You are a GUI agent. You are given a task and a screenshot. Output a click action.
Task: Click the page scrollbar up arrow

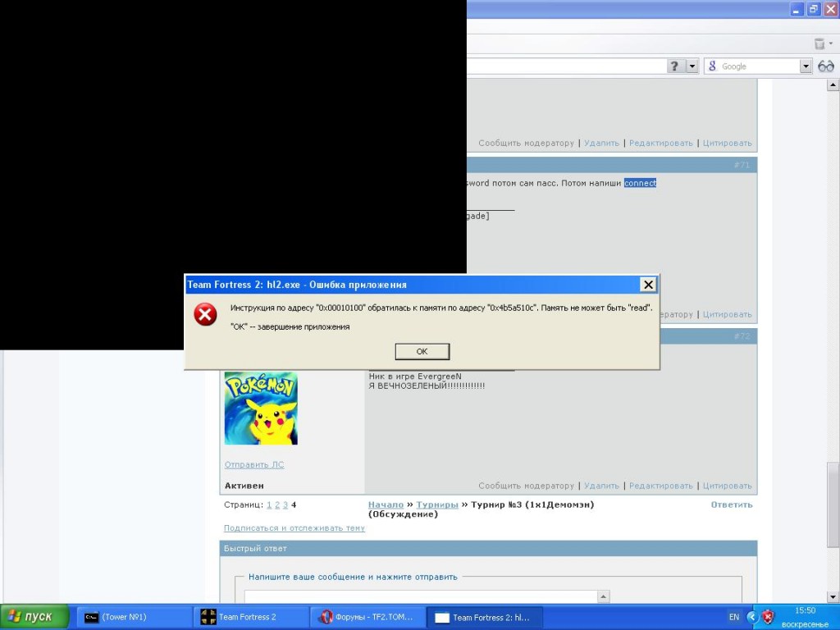pos(833,84)
